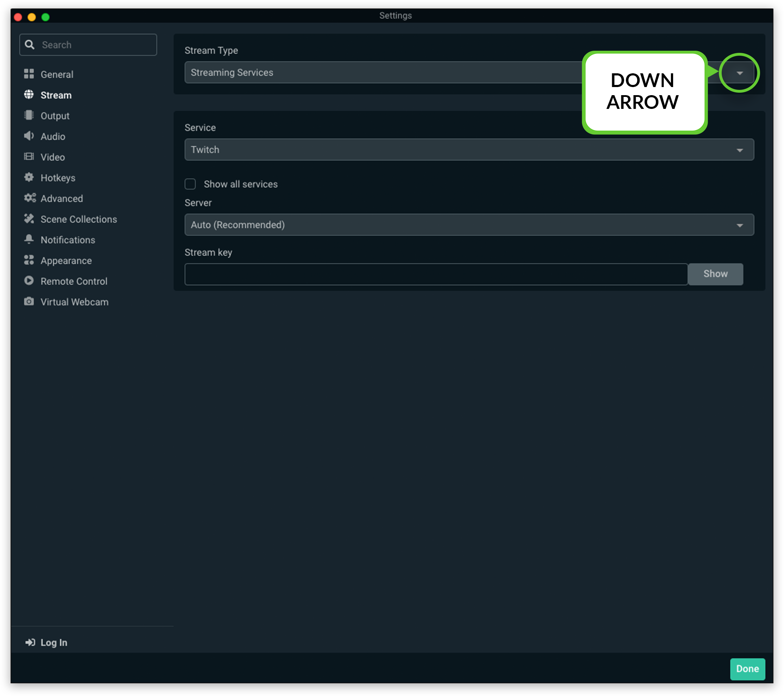This screenshot has height=696, width=784.
Task: Click the Video film icon
Action: click(x=29, y=157)
